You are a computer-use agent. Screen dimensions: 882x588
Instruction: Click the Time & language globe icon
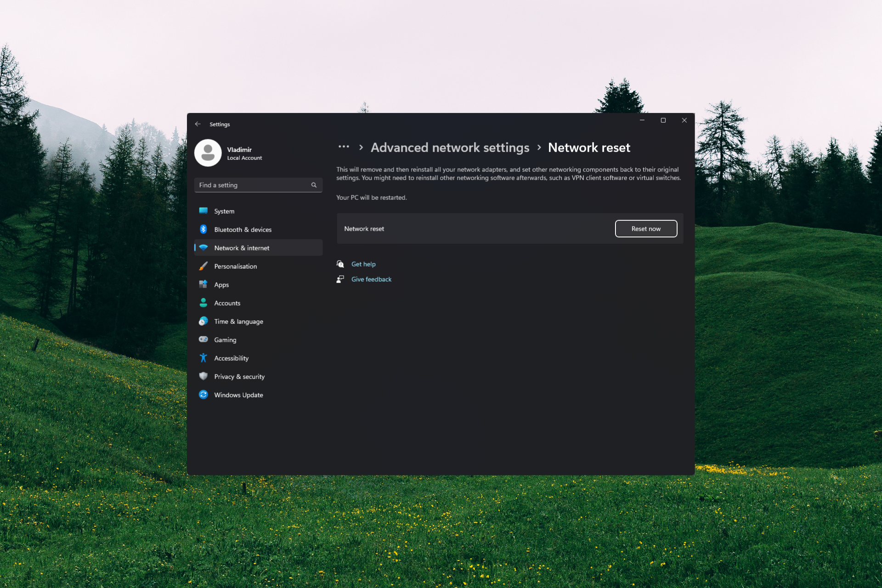click(203, 321)
